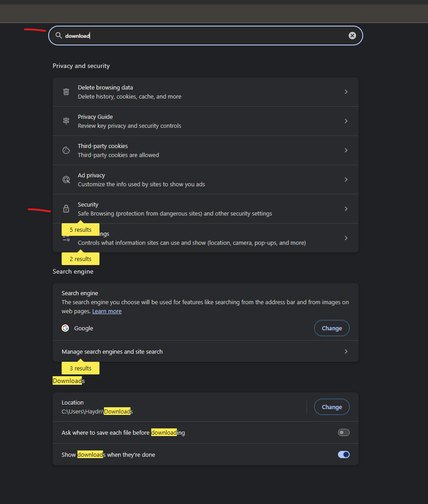The image size is (428, 504).
Task: Clear the settings search field
Action: click(352, 36)
